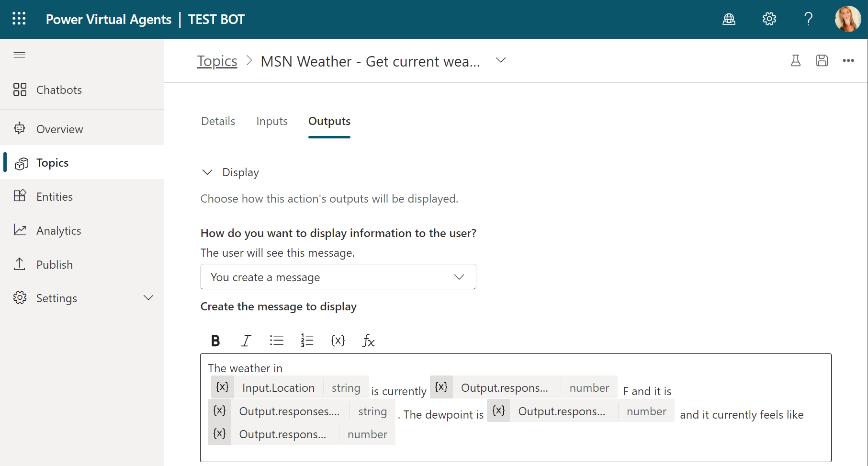Image resolution: width=868 pixels, height=466 pixels.
Task: Save the topic with disk icon
Action: coord(822,60)
